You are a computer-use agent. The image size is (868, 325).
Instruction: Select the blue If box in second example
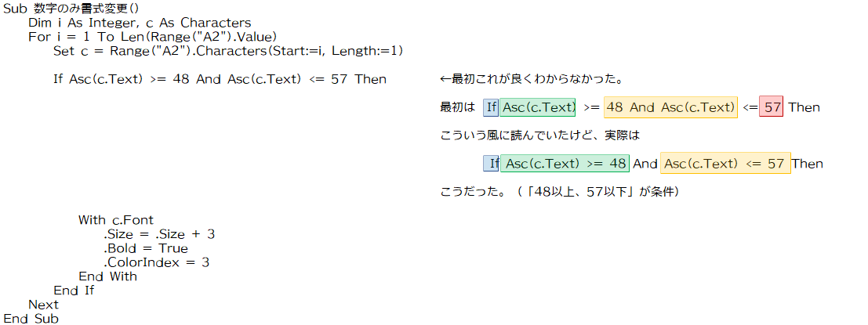click(x=491, y=164)
